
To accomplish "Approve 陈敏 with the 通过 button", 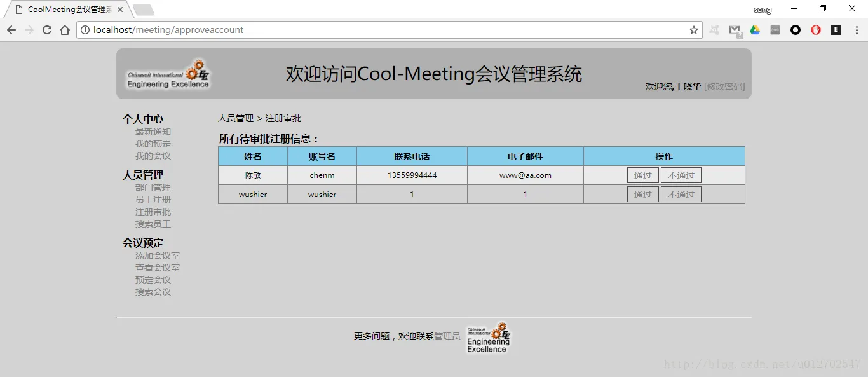I will click(643, 175).
